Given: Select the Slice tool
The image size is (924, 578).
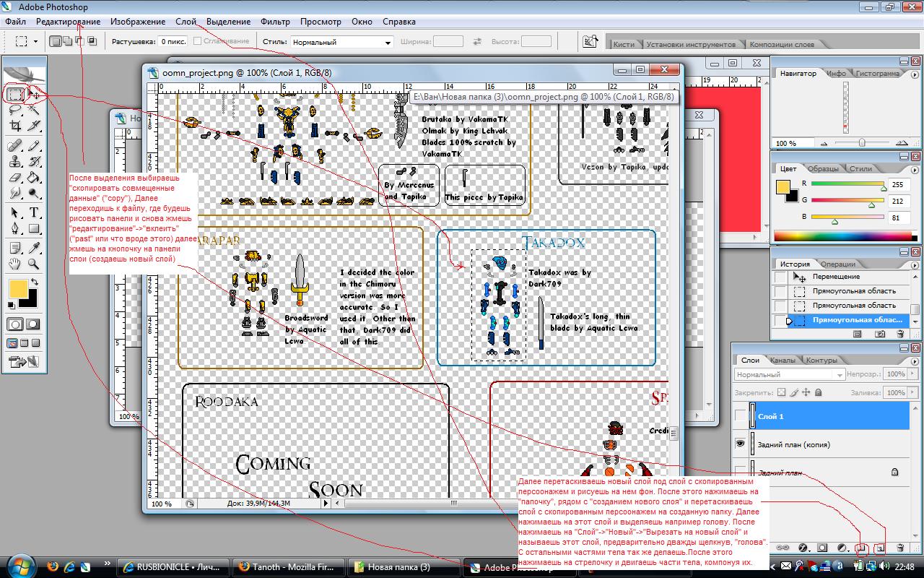Looking at the screenshot, I should 34,126.
